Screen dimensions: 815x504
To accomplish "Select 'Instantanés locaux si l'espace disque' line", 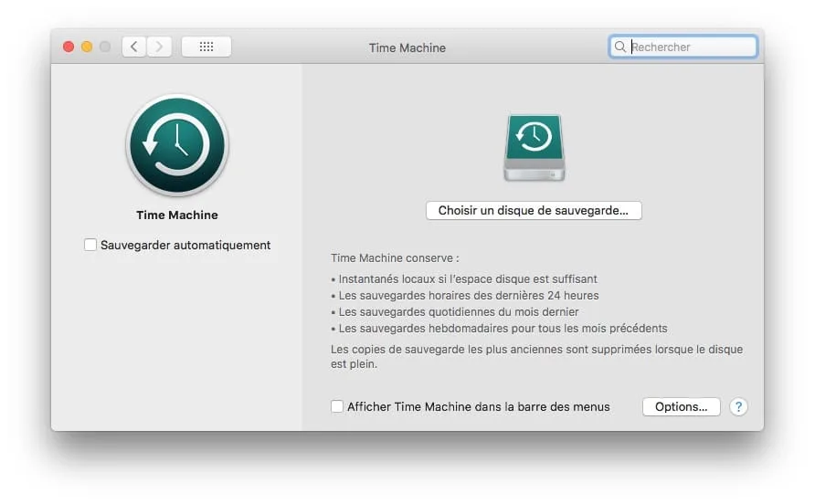I will tap(464, 279).
